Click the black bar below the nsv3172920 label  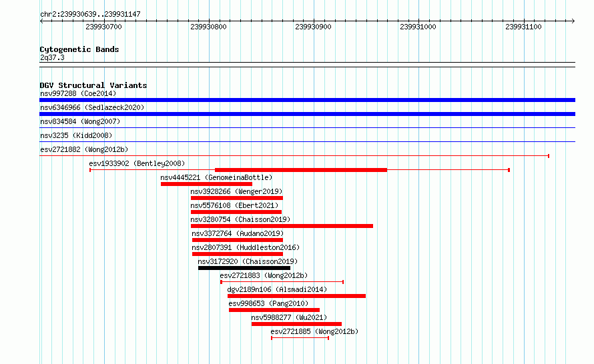244,268
